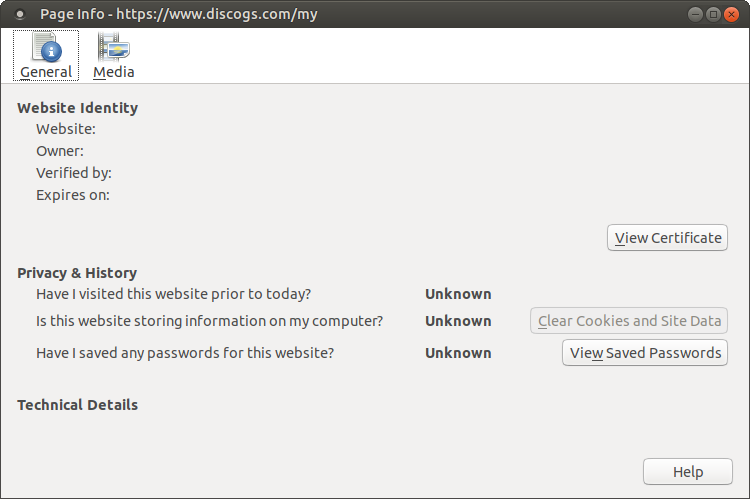Click 'Have I visited this website prior to today?'
750x499 pixels.
pos(174,294)
